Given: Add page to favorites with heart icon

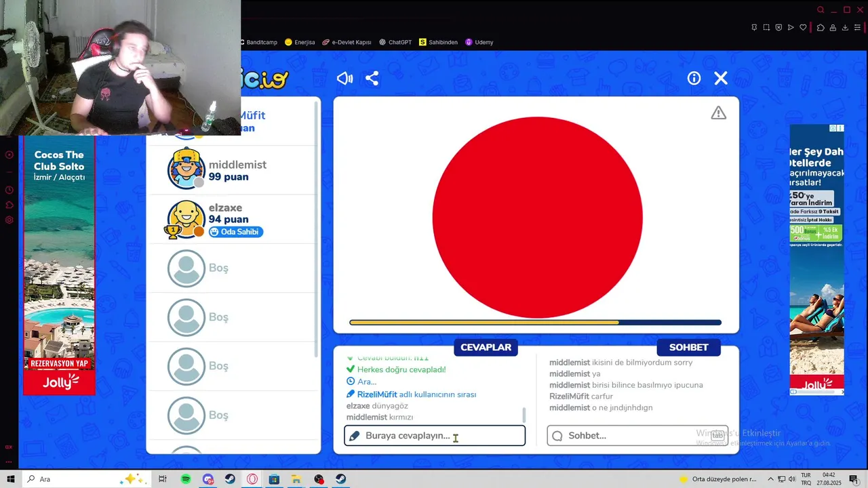Looking at the screenshot, I should [x=803, y=28].
